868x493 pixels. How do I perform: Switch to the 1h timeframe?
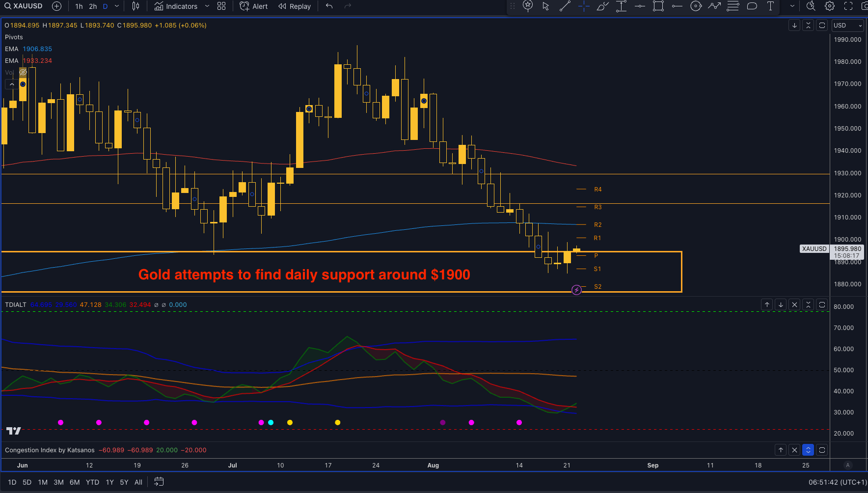[x=79, y=6]
